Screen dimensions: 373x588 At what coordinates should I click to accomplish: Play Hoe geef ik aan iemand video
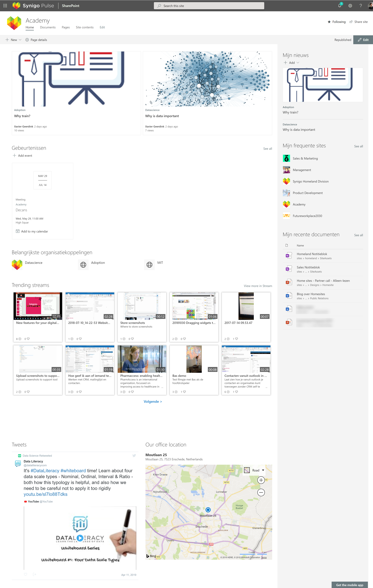(90, 359)
